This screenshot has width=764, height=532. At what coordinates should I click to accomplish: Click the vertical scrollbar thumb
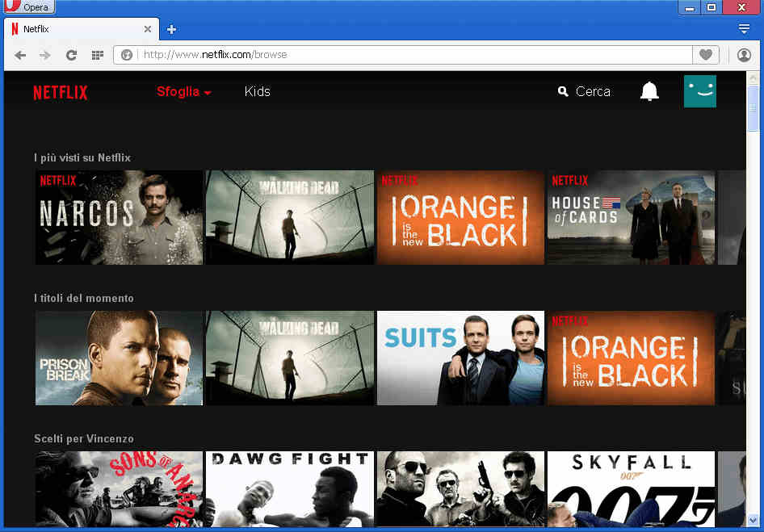tap(753, 109)
